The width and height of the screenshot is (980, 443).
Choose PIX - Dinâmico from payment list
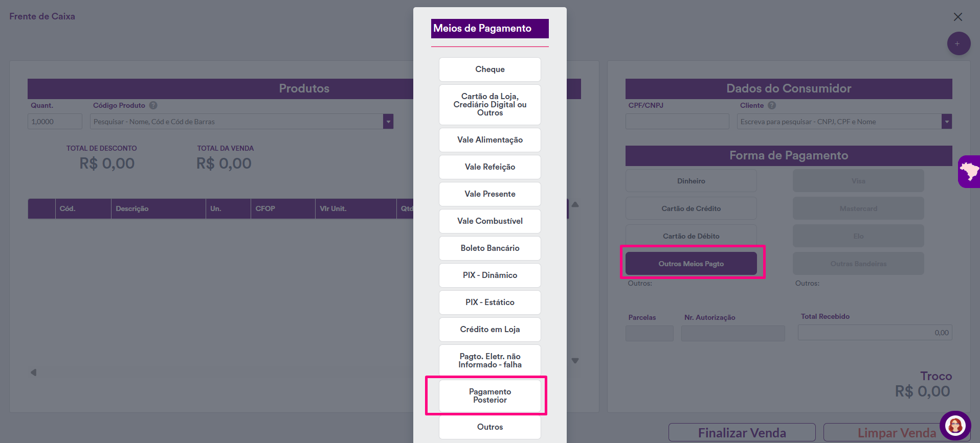pos(489,275)
